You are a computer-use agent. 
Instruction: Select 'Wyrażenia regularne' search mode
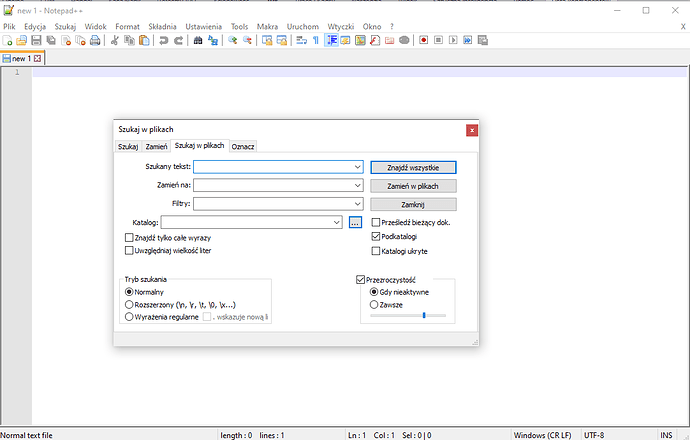click(129, 316)
